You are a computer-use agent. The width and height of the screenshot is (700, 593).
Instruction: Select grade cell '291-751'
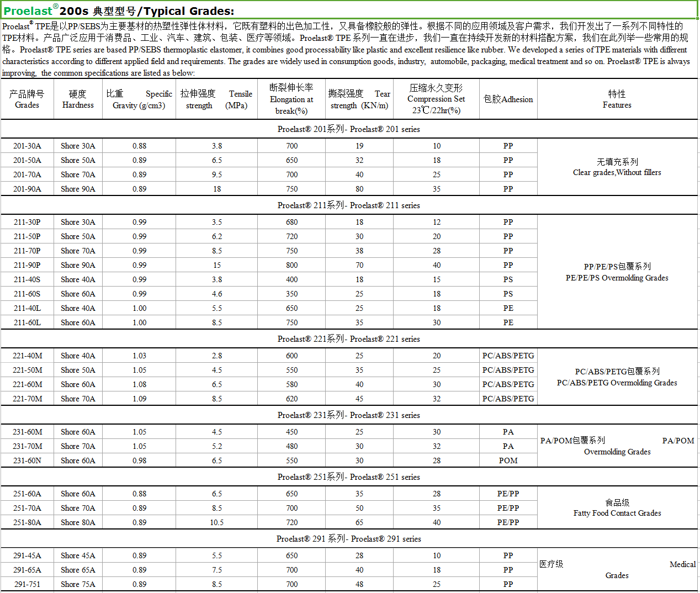[x=27, y=584]
